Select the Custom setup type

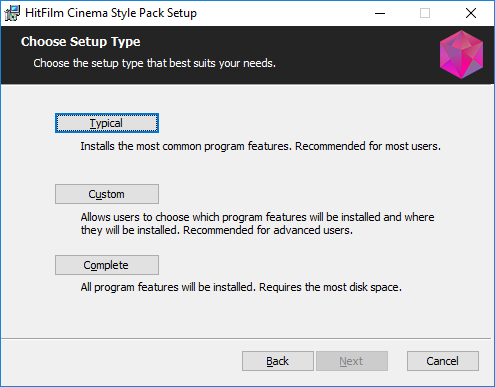click(x=107, y=194)
